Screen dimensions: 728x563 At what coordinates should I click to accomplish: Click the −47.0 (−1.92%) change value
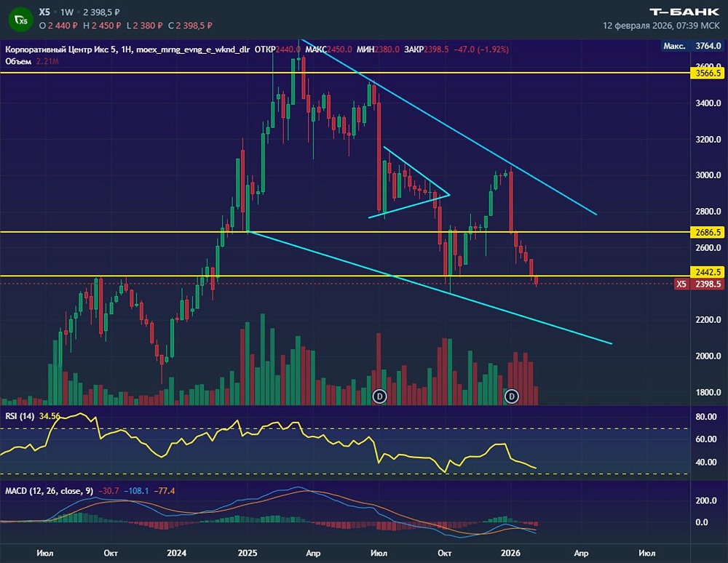tap(481, 49)
